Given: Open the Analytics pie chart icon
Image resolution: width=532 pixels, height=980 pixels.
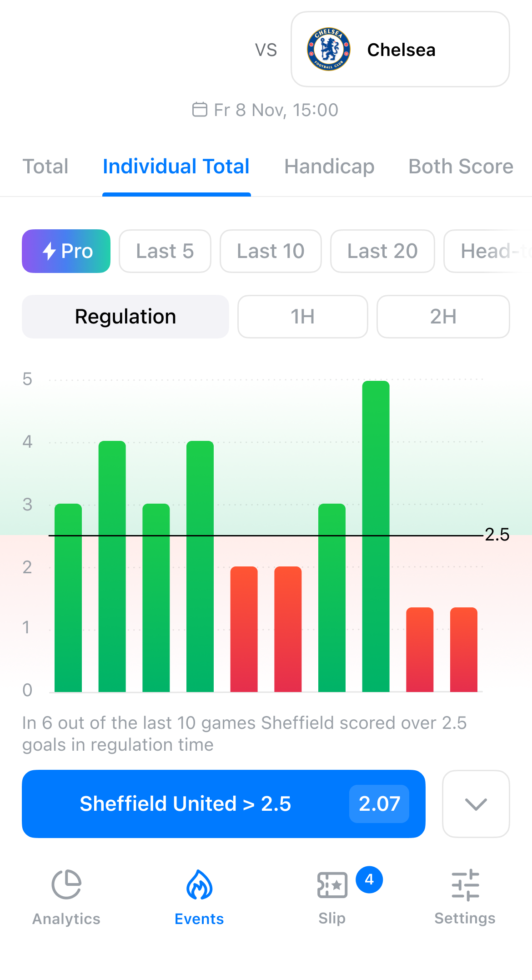Looking at the screenshot, I should (x=66, y=884).
